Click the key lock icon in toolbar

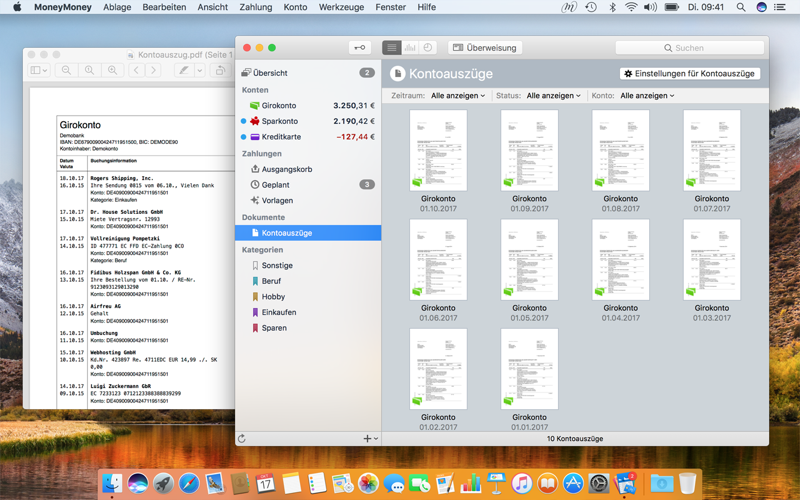360,47
